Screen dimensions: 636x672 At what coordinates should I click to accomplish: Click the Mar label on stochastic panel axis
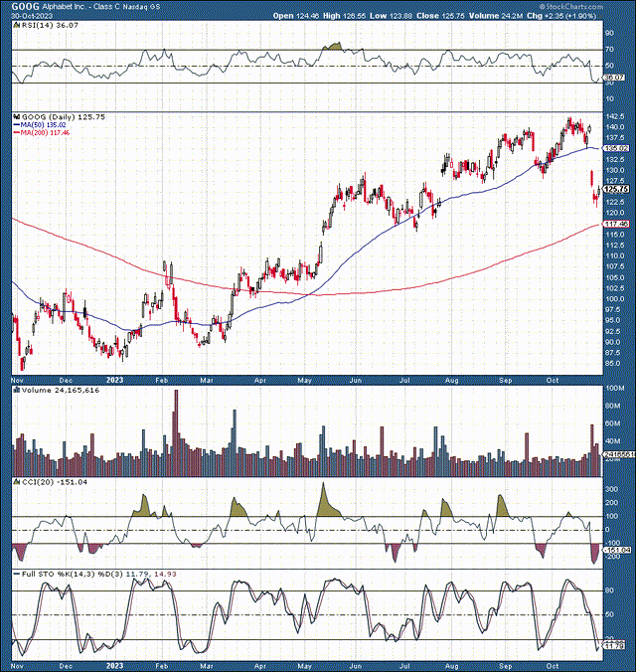(x=207, y=666)
